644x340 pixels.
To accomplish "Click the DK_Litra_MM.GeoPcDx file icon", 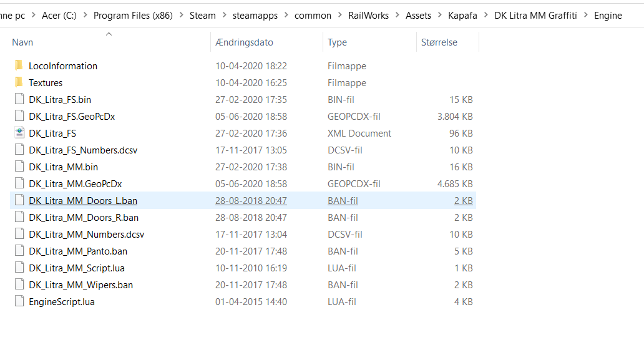I will 19,183.
